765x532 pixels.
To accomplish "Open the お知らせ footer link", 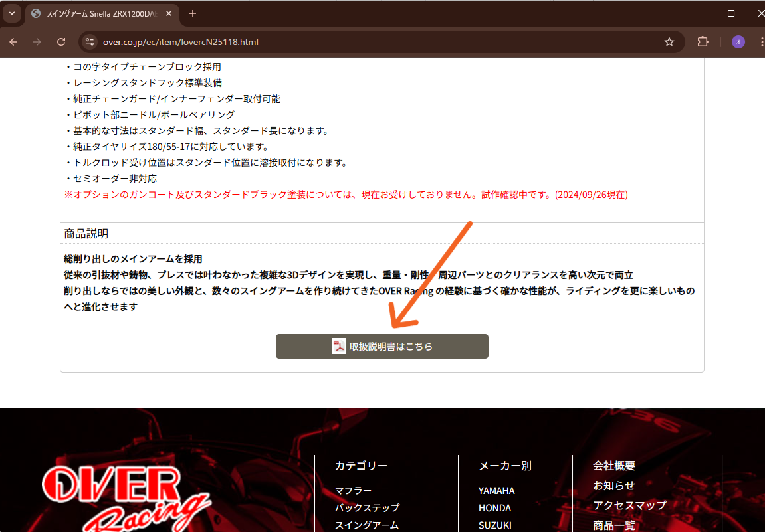I will point(613,486).
